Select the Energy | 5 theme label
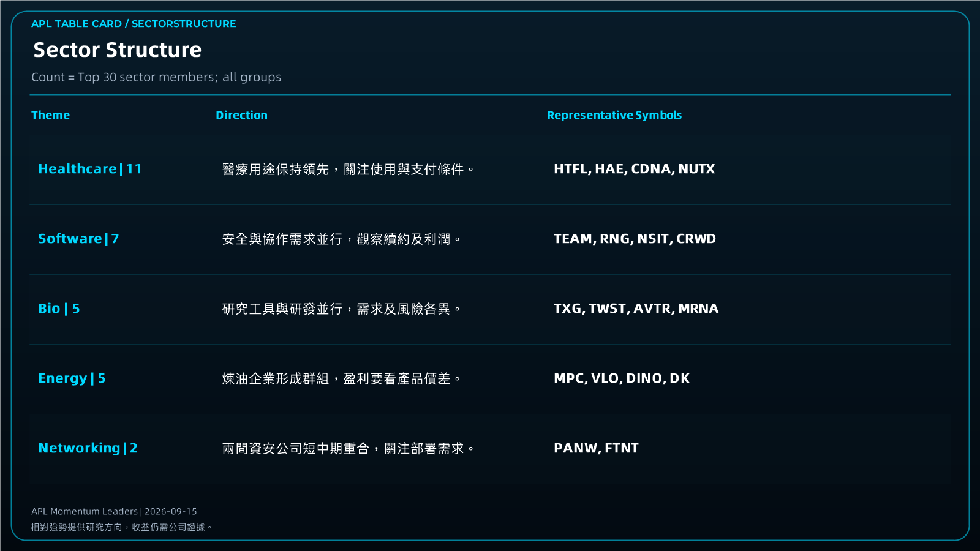The image size is (980, 551). pyautogui.click(x=72, y=378)
